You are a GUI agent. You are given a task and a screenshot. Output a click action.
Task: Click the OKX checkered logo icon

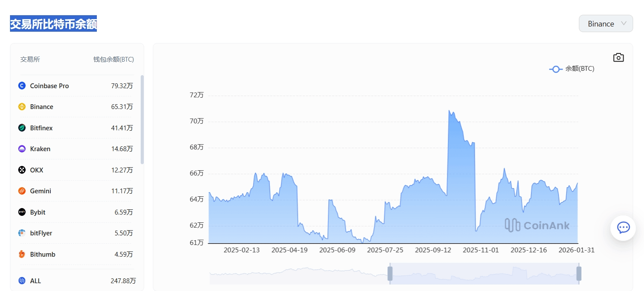(22, 170)
